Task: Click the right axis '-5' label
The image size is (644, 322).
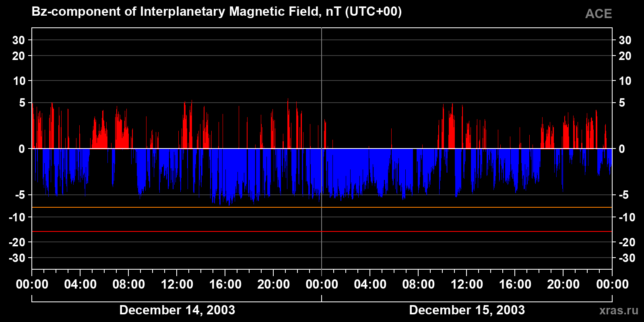Action: tap(623, 195)
